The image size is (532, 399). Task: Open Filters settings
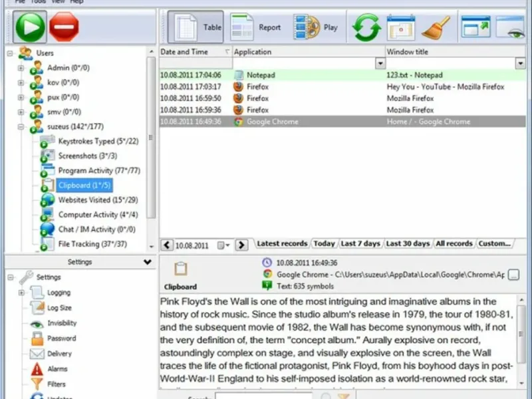[57, 384]
